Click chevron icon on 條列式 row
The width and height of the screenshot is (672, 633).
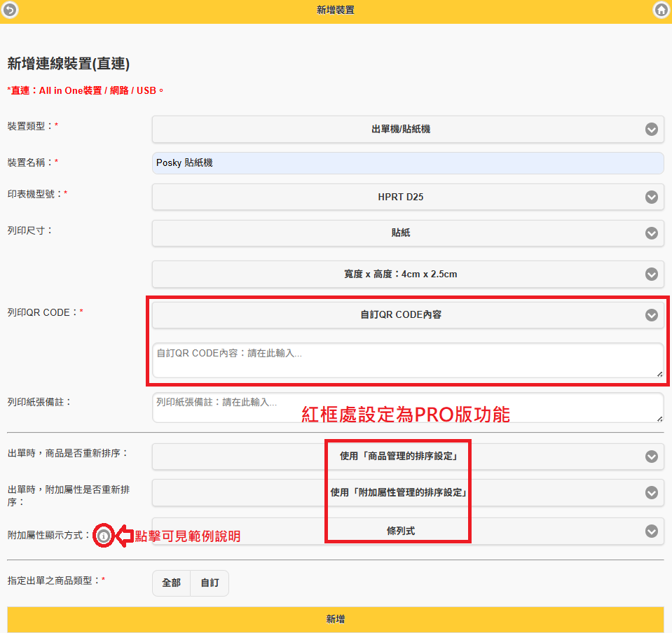click(652, 531)
